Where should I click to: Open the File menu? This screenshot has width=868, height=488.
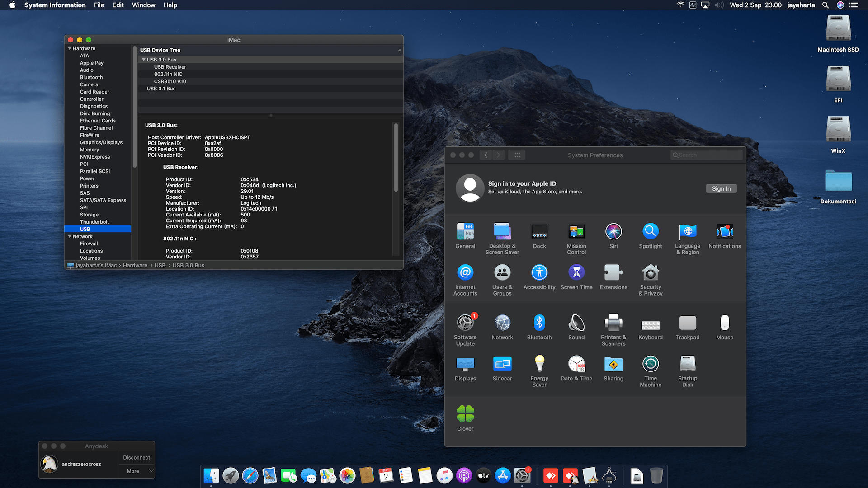pos(99,5)
